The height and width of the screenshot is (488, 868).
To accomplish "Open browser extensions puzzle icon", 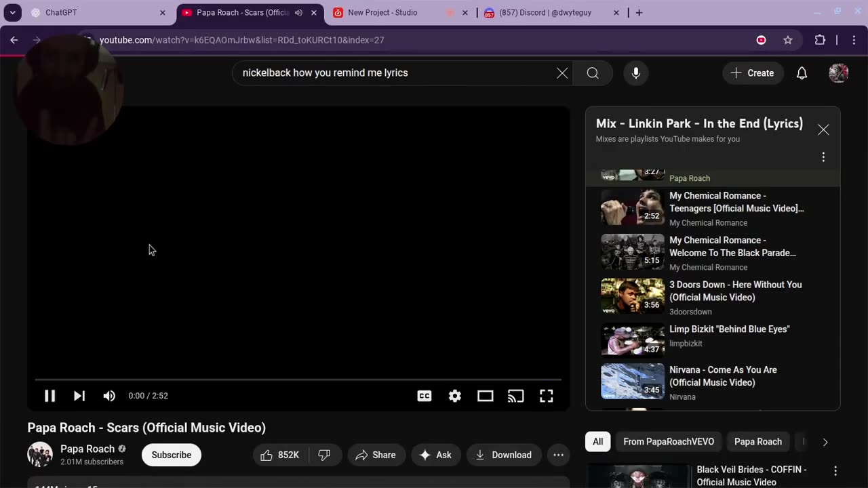I will click(820, 40).
